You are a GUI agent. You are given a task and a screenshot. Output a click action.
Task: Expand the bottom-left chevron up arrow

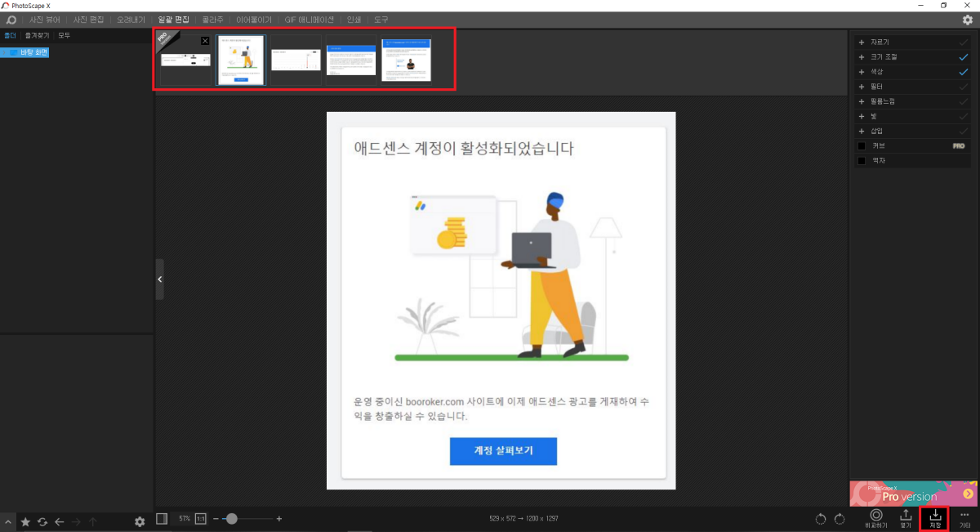click(x=8, y=521)
